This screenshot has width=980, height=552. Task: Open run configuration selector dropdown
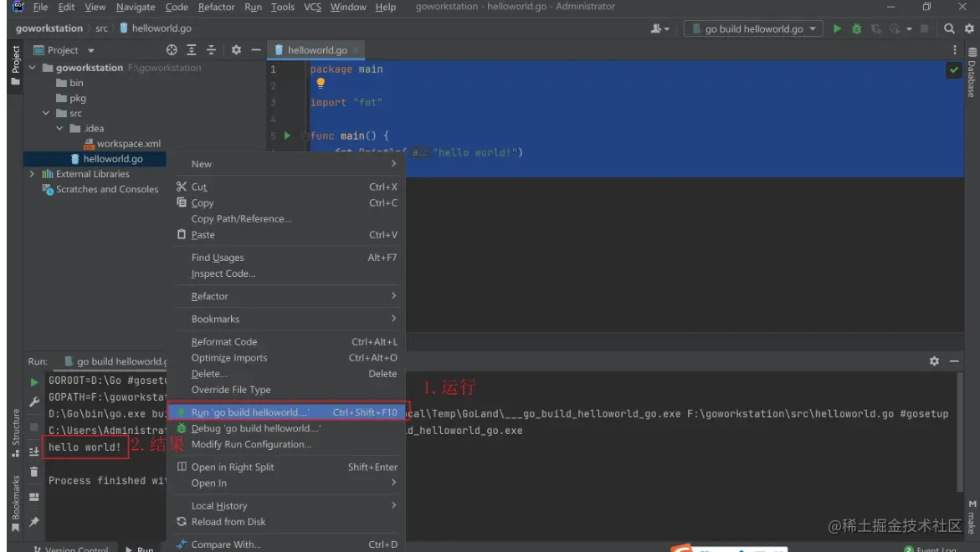pyautogui.click(x=753, y=28)
